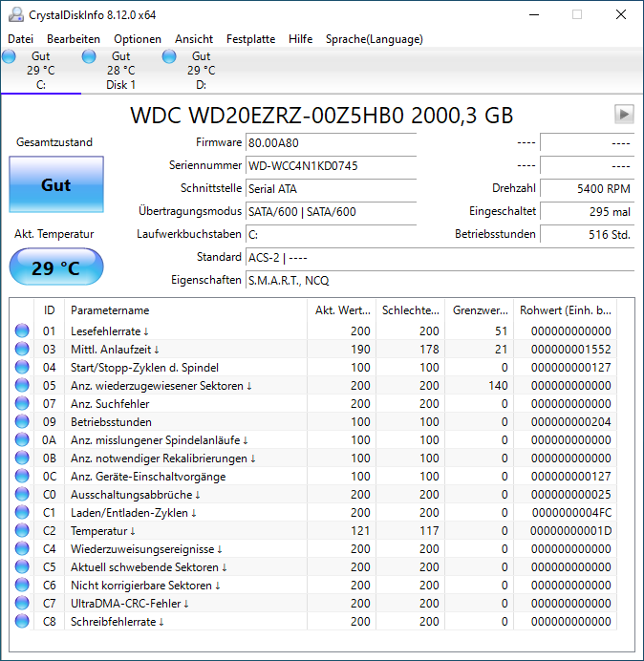Click status orb for Temperatur row
644x661 pixels.
22,530
